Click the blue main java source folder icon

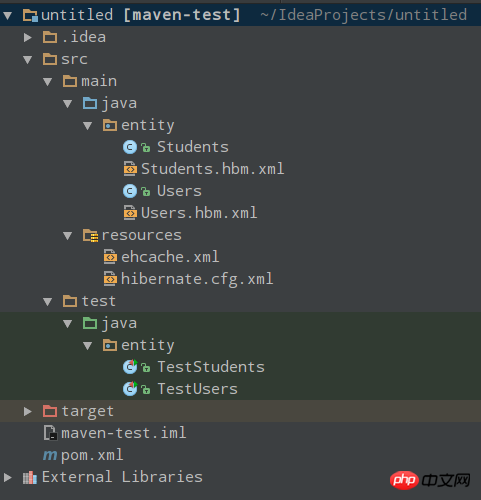pos(90,103)
